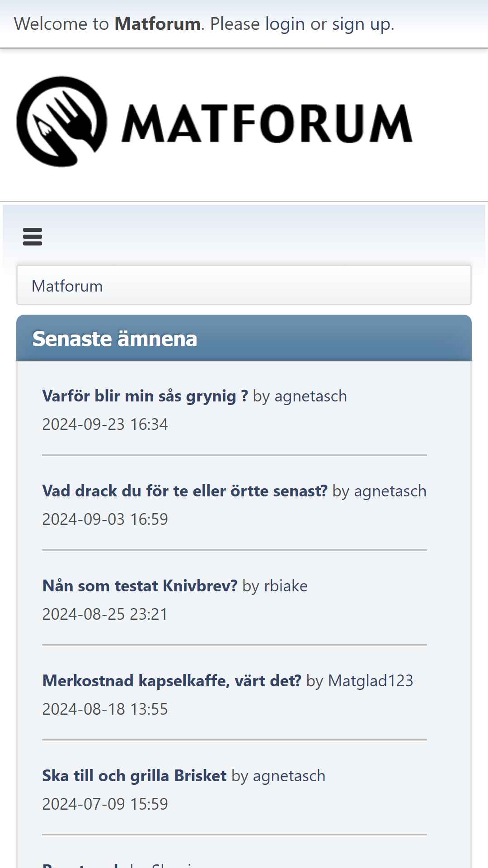Open topic 'Ska till och grilla Brisket'
Screen dimensions: 488x868
134,776
